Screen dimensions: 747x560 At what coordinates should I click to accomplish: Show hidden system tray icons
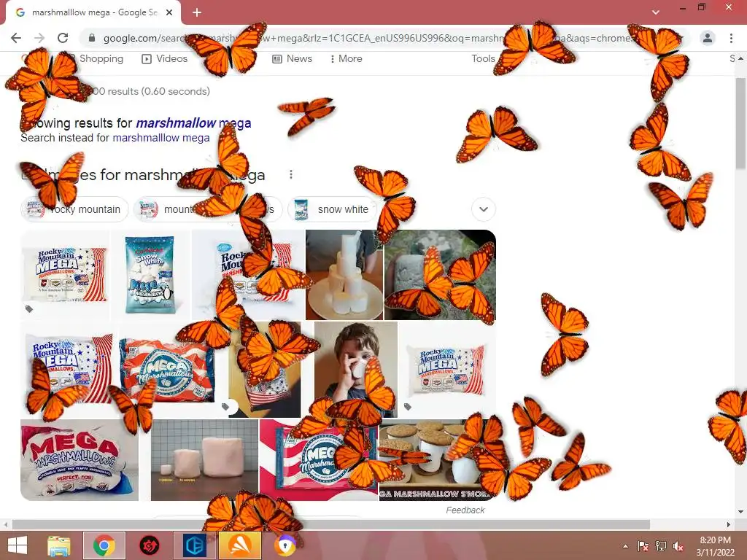coord(625,546)
